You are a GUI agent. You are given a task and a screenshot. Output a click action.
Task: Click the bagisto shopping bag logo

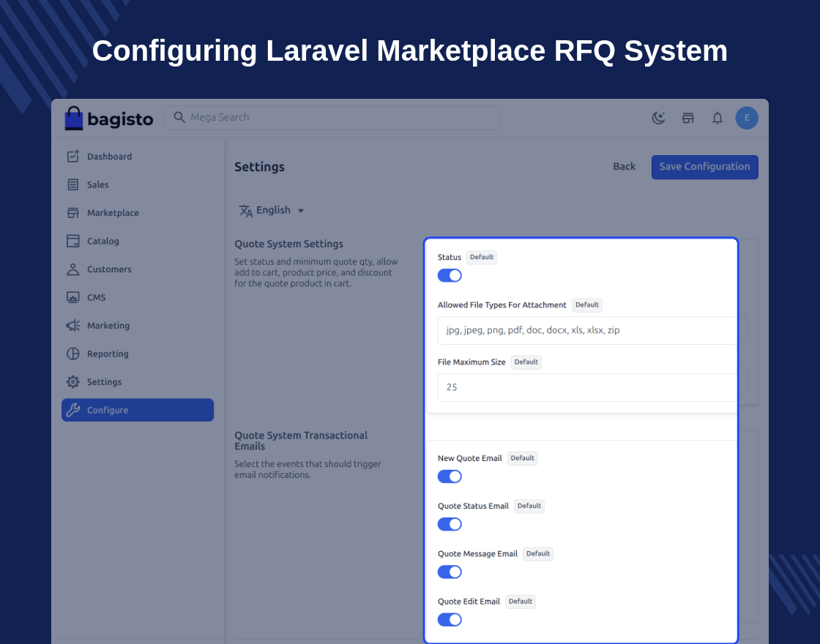click(x=74, y=118)
